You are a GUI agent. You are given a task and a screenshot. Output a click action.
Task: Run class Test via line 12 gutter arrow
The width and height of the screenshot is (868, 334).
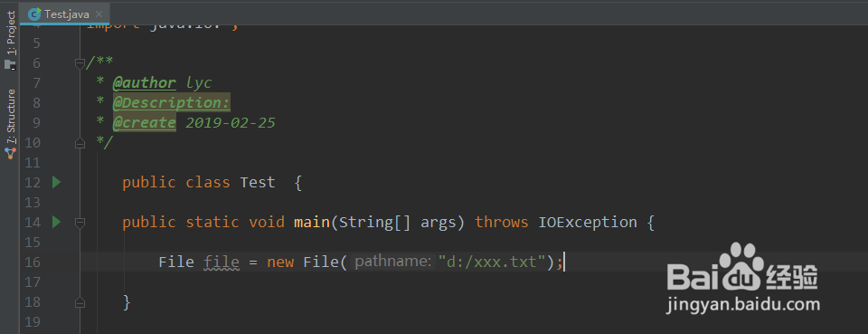(x=56, y=182)
